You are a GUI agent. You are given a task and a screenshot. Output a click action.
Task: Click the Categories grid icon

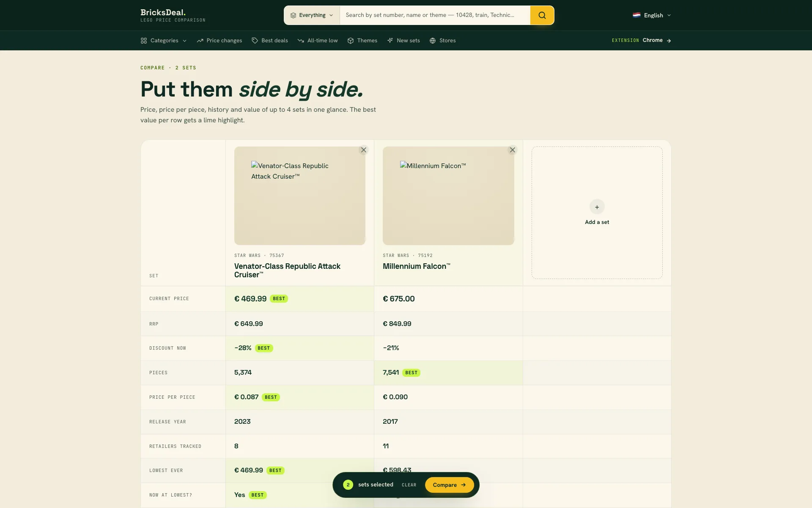click(144, 41)
